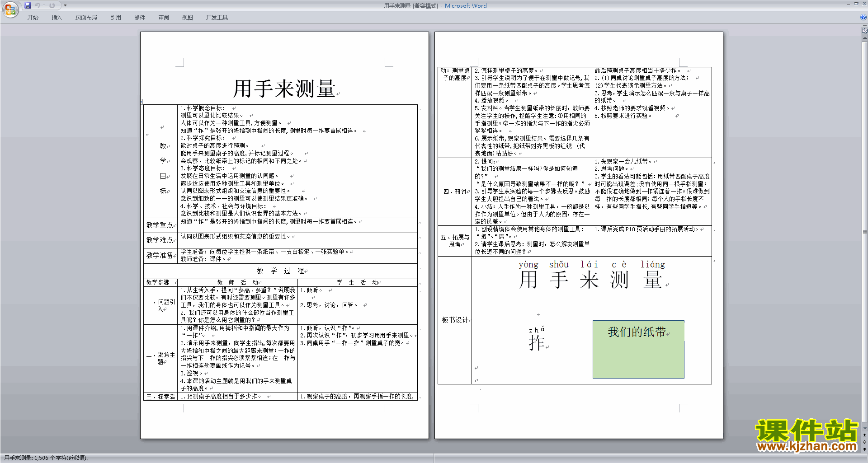Click the vertical scrollbar up arrow

click(x=865, y=38)
